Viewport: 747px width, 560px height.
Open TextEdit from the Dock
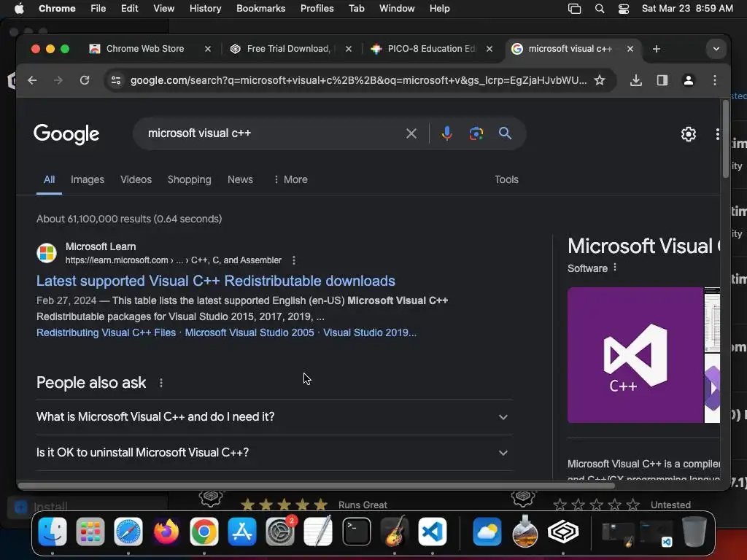click(x=318, y=532)
